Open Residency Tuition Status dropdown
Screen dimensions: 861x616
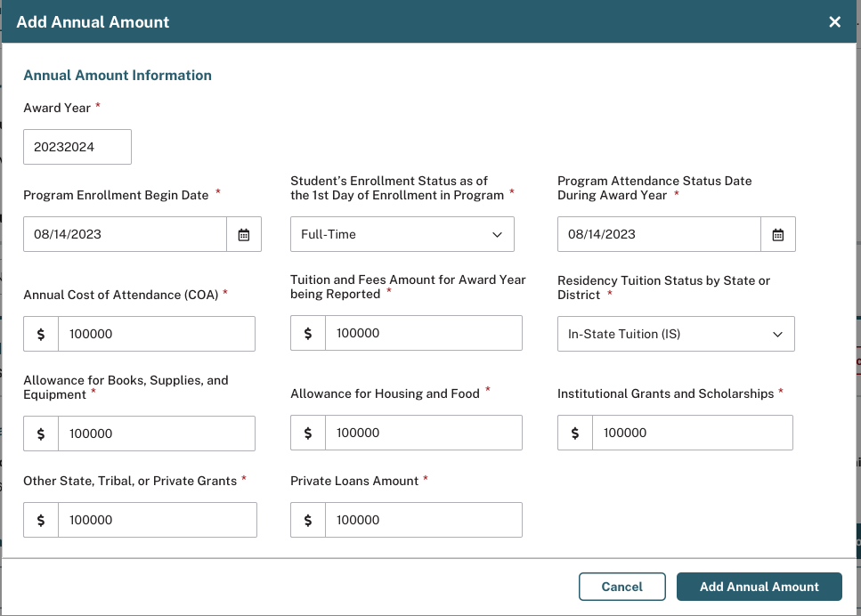click(x=676, y=335)
